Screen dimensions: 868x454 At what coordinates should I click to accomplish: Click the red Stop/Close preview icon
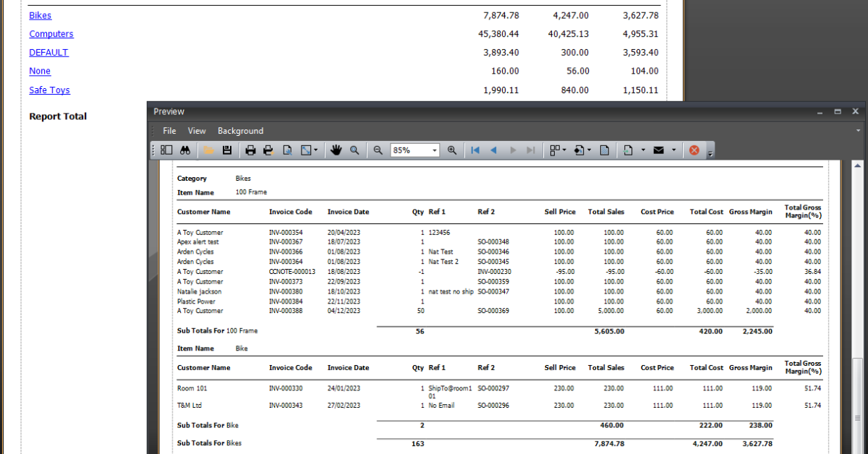coord(694,150)
